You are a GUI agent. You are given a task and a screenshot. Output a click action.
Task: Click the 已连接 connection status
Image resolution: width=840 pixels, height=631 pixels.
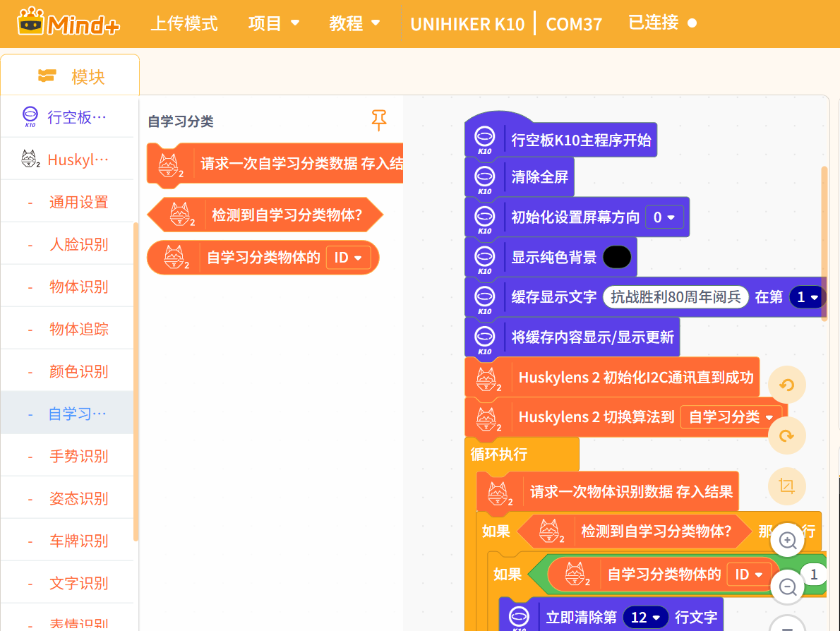(662, 23)
